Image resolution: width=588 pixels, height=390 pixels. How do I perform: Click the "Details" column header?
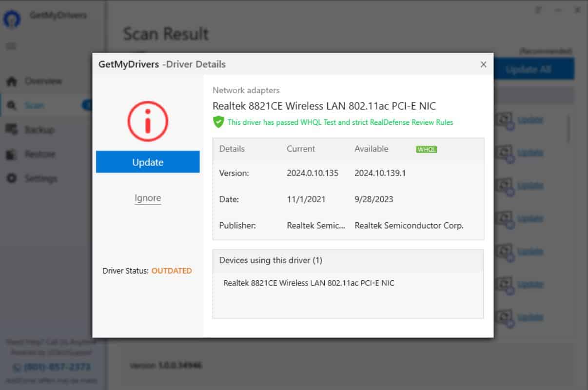pyautogui.click(x=232, y=149)
